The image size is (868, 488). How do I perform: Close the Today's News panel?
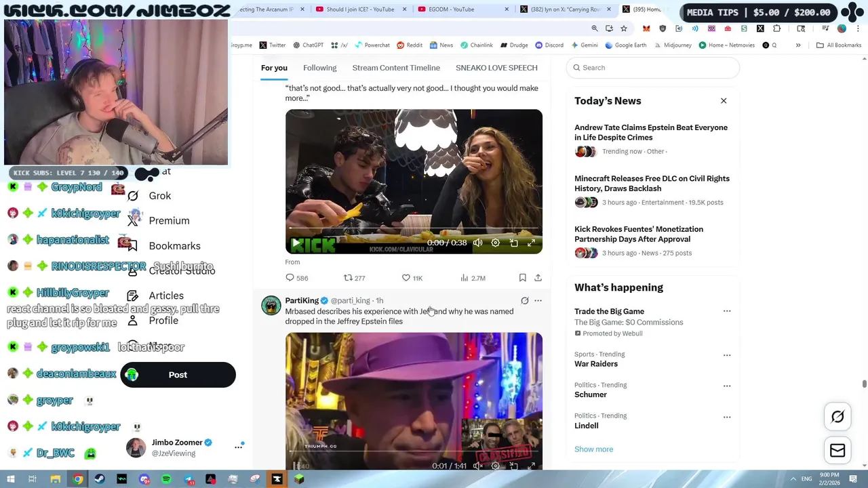coord(724,101)
